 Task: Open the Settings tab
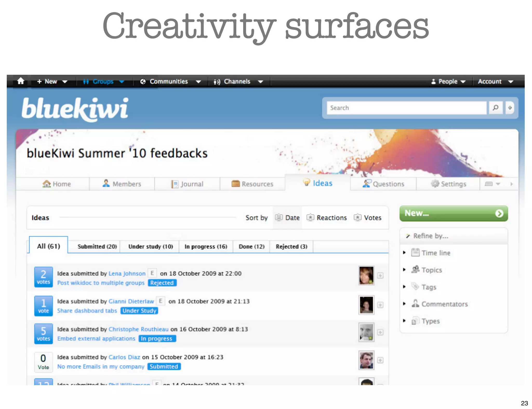tap(449, 184)
